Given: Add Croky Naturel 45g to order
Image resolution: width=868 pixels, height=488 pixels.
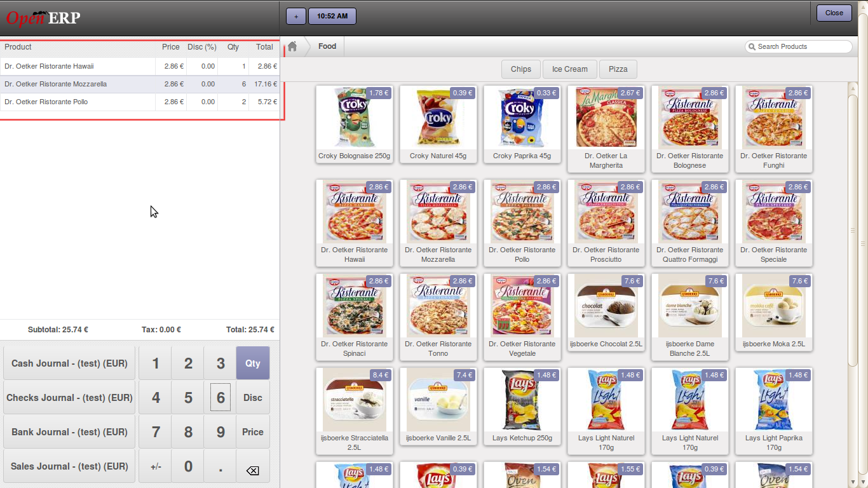Looking at the screenshot, I should click(438, 125).
